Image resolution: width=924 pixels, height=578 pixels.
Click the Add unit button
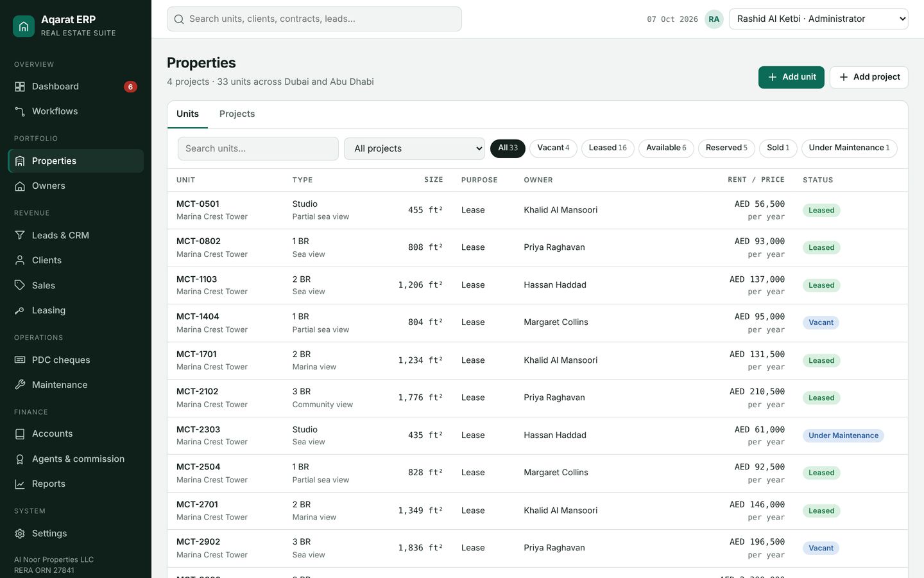point(791,77)
